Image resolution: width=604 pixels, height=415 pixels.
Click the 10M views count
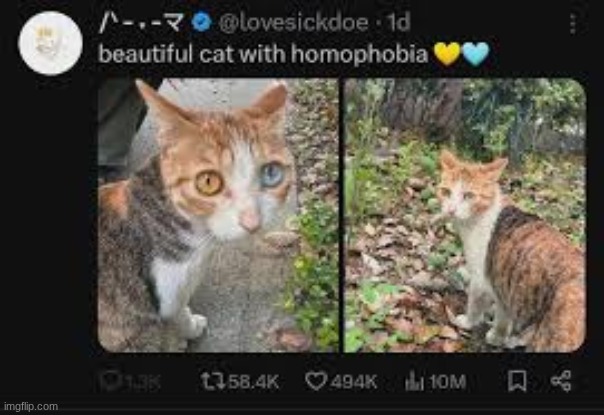coord(448,381)
